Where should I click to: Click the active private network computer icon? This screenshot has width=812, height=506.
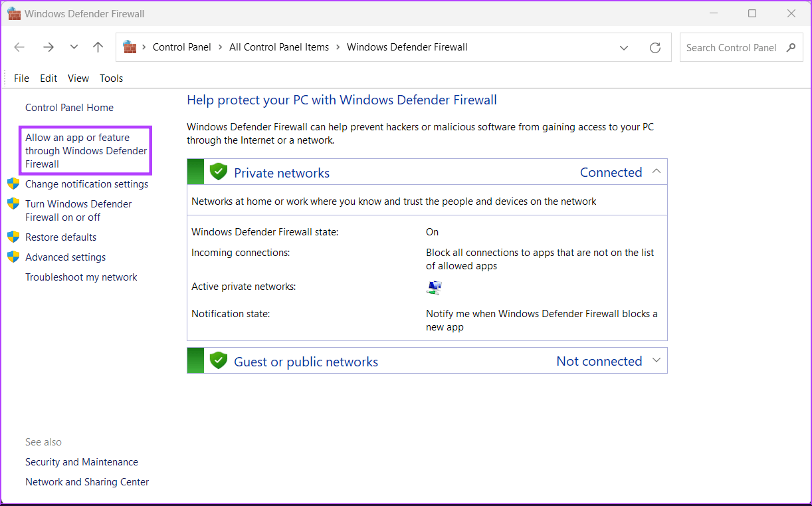(434, 287)
